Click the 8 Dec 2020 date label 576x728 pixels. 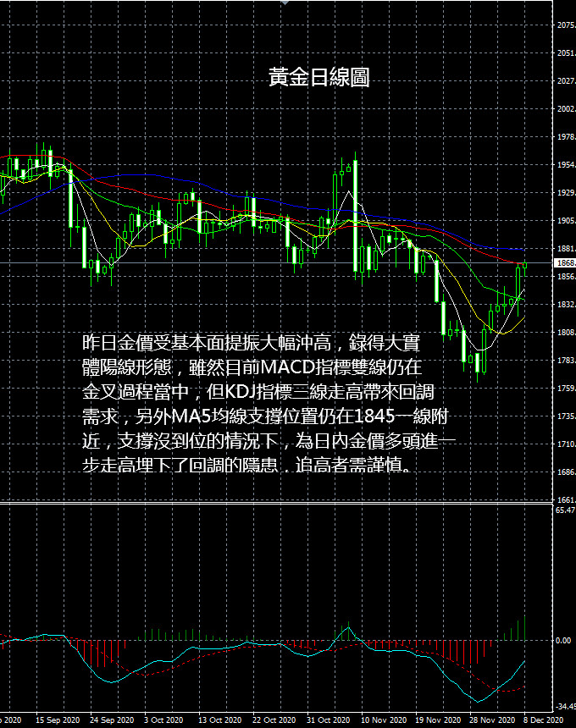543,720
